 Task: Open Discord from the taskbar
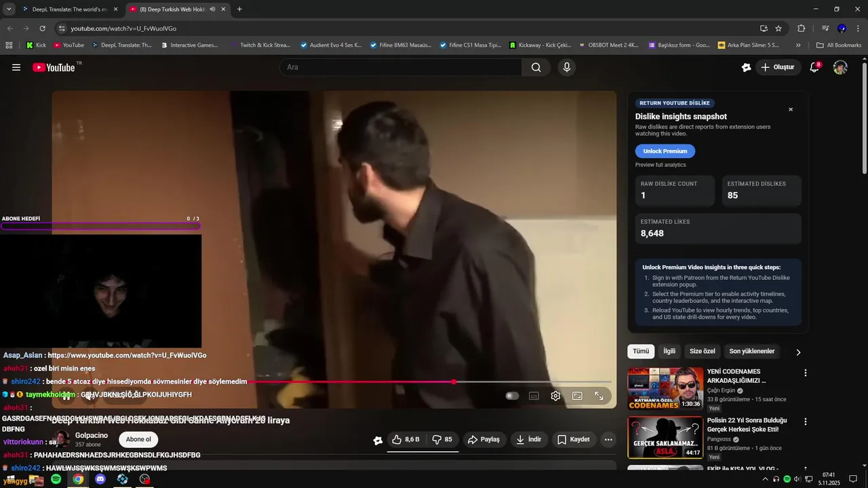pos(100,479)
